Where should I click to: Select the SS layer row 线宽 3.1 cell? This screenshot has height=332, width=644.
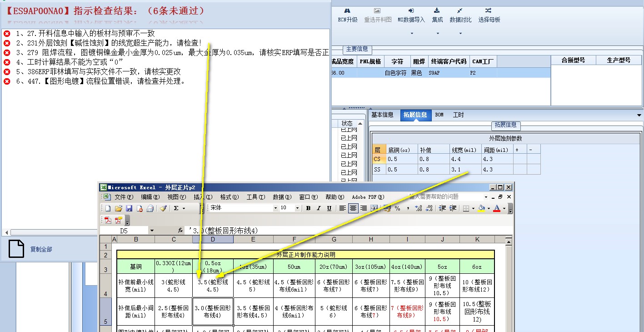(x=465, y=169)
